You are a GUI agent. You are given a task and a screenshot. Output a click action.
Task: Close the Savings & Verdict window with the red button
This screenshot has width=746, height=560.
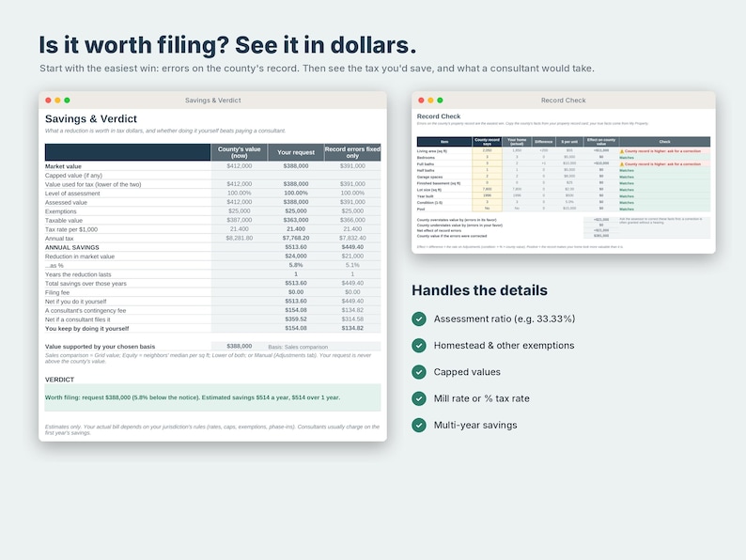click(x=48, y=101)
